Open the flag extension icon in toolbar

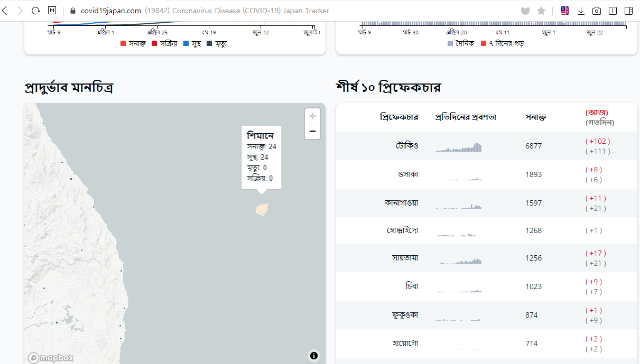[565, 11]
